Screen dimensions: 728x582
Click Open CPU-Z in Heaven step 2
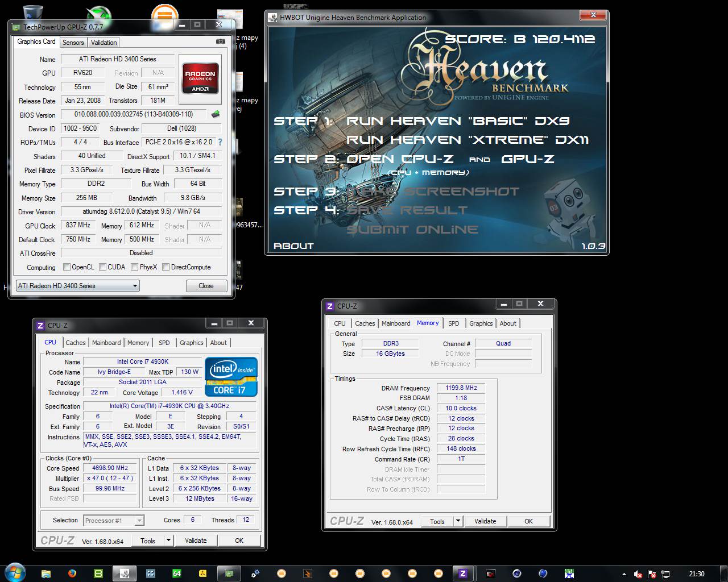click(400, 159)
